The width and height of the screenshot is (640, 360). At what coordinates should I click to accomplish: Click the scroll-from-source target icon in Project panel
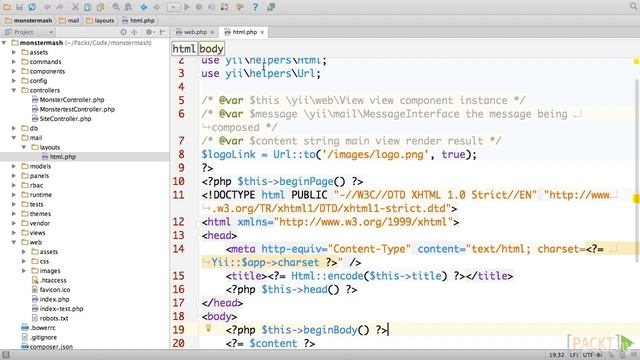(123, 32)
